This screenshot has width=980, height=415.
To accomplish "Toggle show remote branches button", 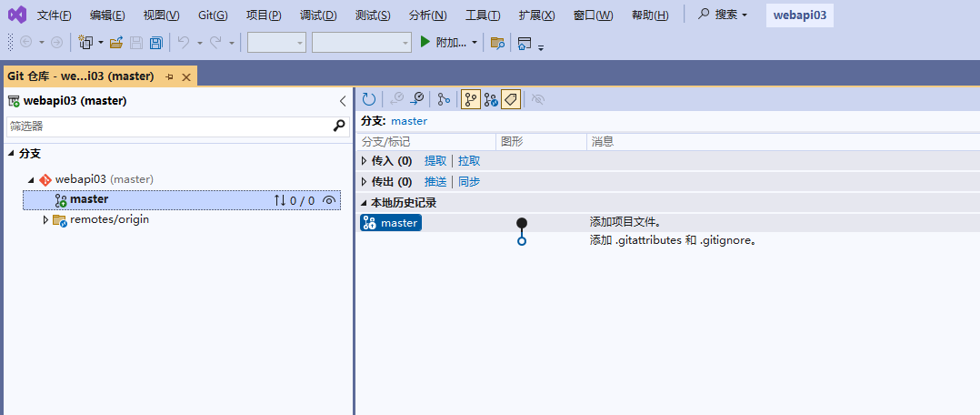I will click(491, 99).
